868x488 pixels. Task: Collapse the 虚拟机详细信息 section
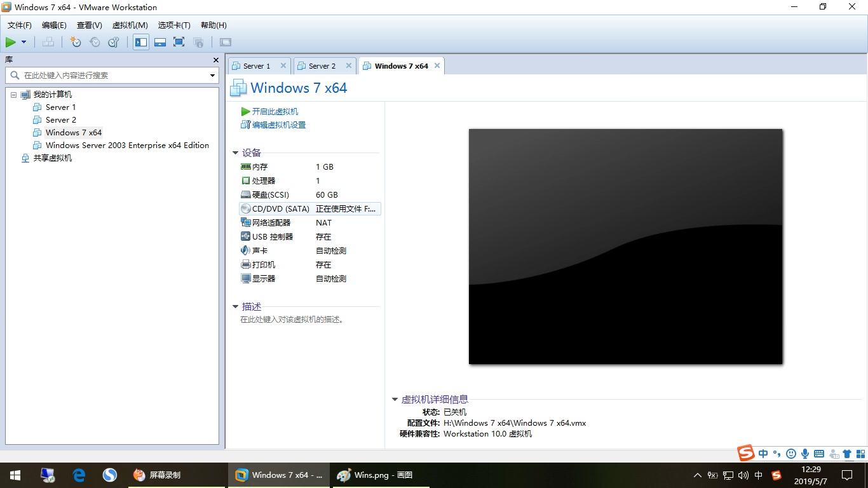(x=395, y=400)
